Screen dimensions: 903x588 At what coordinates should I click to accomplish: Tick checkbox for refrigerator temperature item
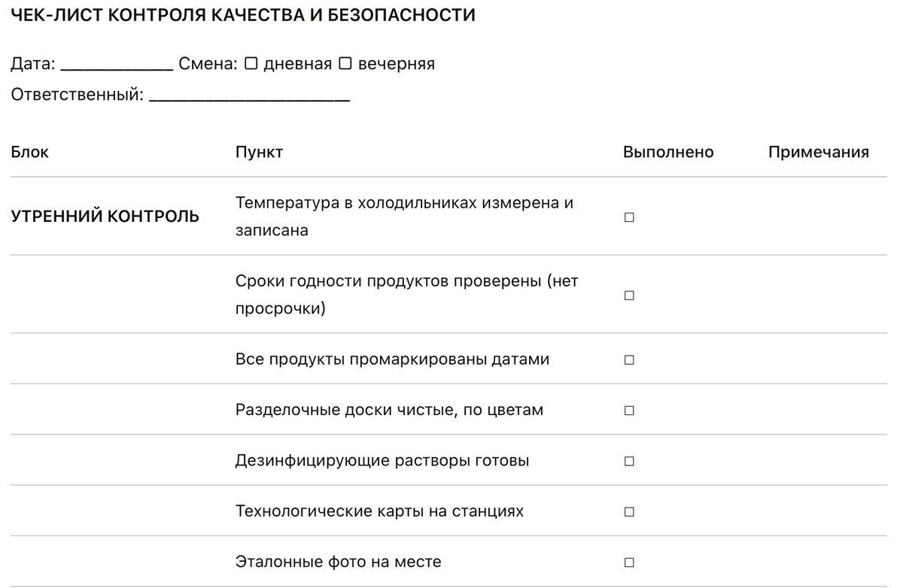[x=629, y=217]
